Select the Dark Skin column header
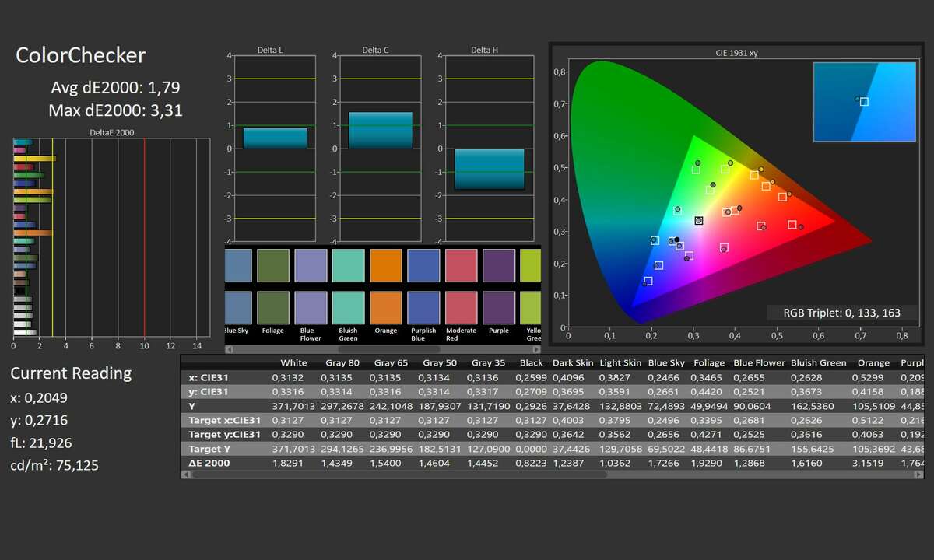 (571, 362)
